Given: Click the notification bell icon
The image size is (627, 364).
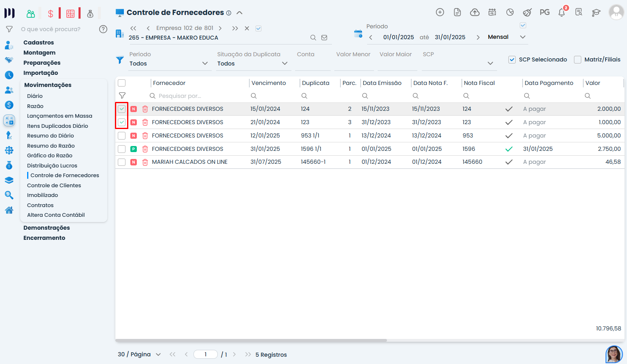Looking at the screenshot, I should (x=562, y=12).
